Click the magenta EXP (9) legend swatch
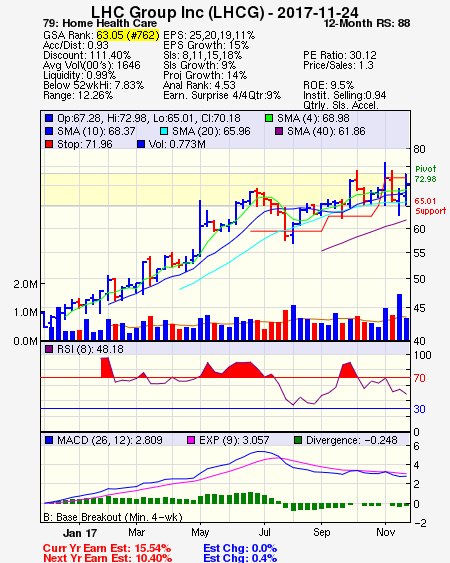 pos(191,440)
